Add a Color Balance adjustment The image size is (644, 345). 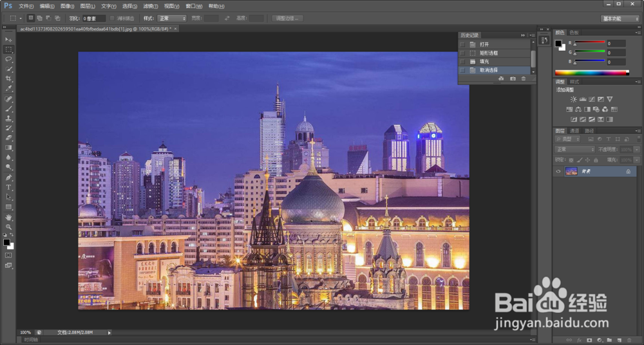pyautogui.click(x=578, y=109)
